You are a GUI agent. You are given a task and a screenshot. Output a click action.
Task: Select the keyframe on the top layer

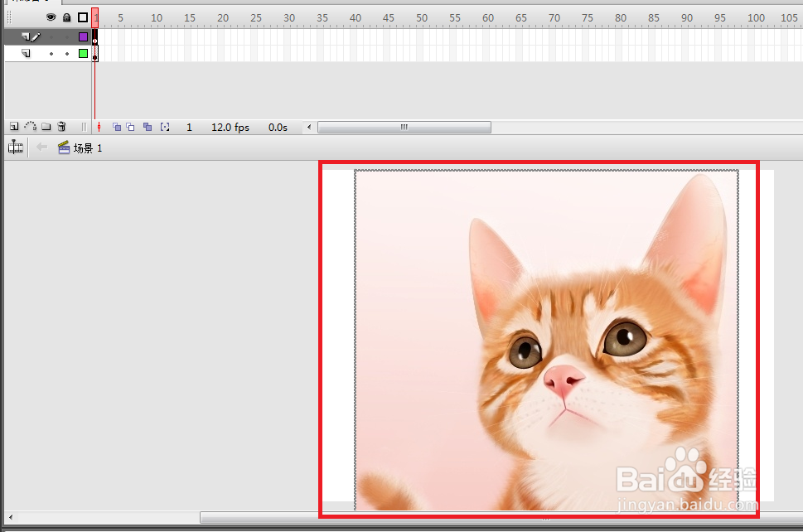95,37
